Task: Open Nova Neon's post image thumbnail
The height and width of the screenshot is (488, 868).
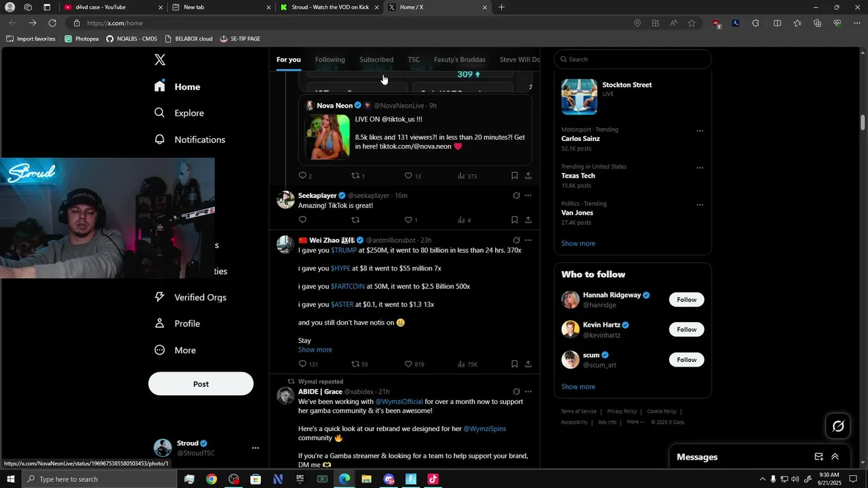Action: (x=328, y=136)
